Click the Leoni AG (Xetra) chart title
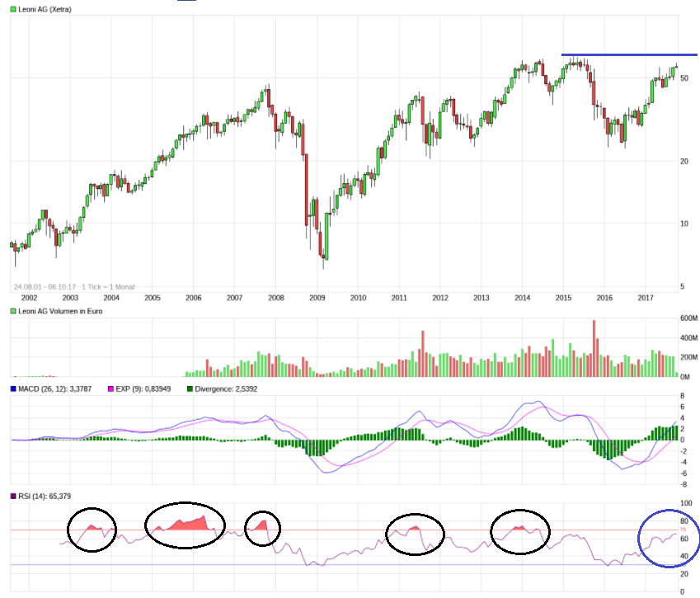 pyautogui.click(x=45, y=9)
